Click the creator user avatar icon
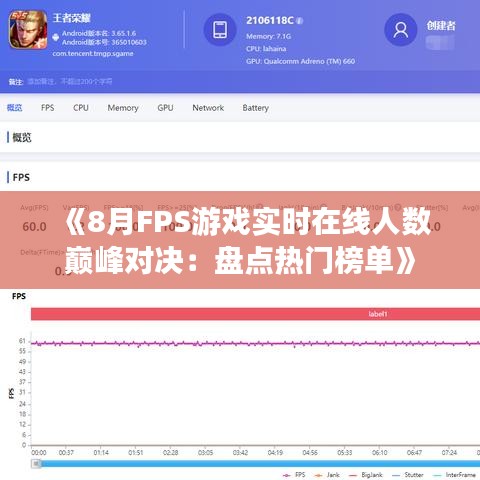Screen dimensions: 480x480 (401, 30)
